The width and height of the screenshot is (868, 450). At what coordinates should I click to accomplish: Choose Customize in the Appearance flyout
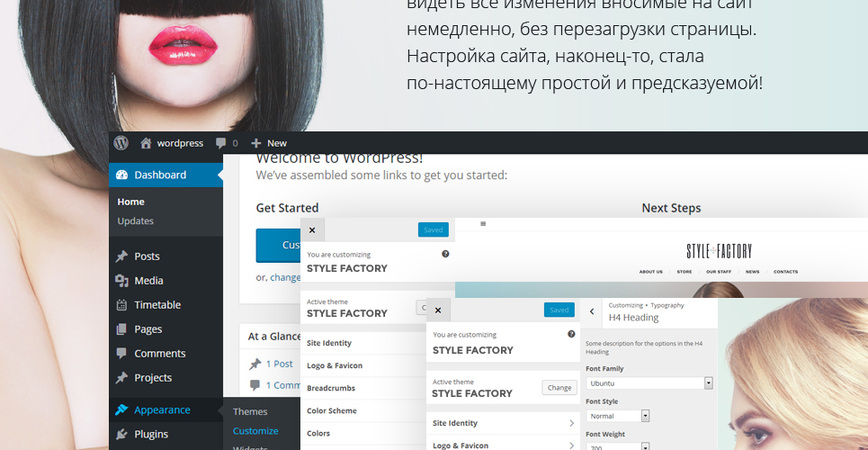(255, 430)
